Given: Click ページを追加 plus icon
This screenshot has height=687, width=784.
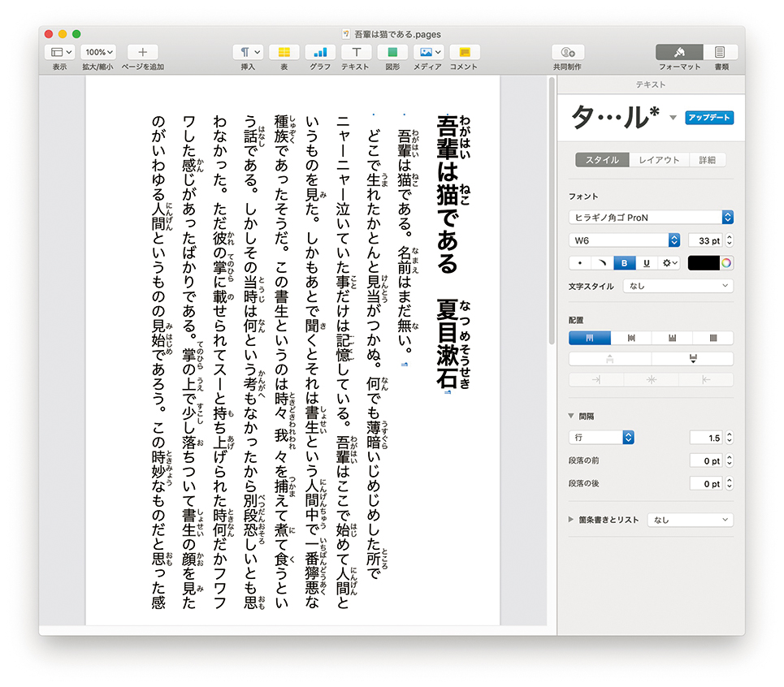Looking at the screenshot, I should coord(143,52).
